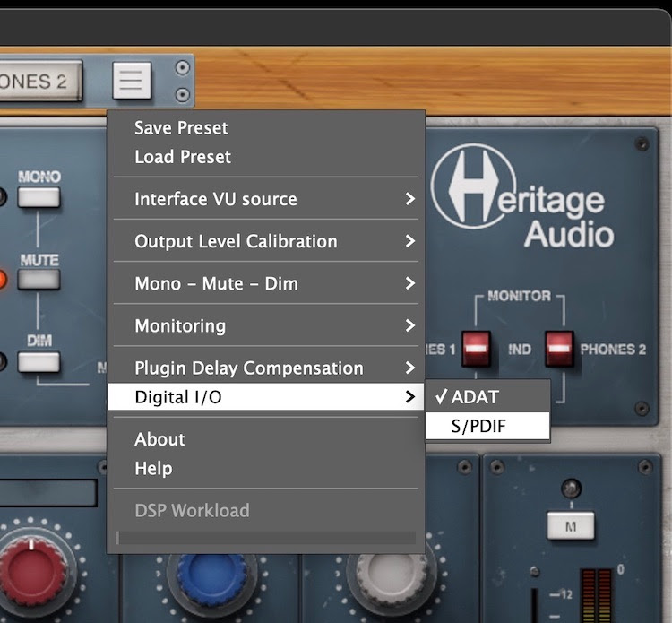
Task: Click the hamburger menu icon
Action: tap(131, 81)
